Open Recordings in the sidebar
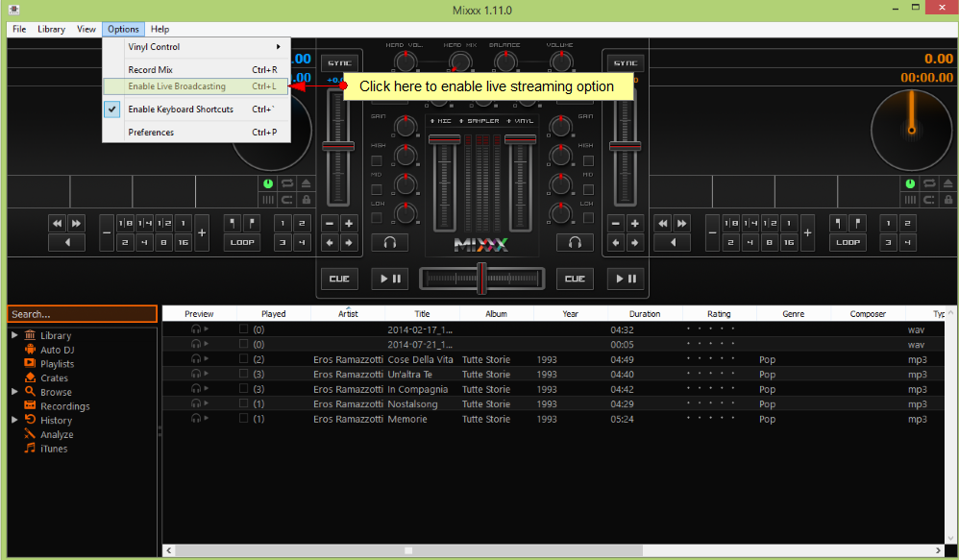959x560 pixels. point(64,406)
